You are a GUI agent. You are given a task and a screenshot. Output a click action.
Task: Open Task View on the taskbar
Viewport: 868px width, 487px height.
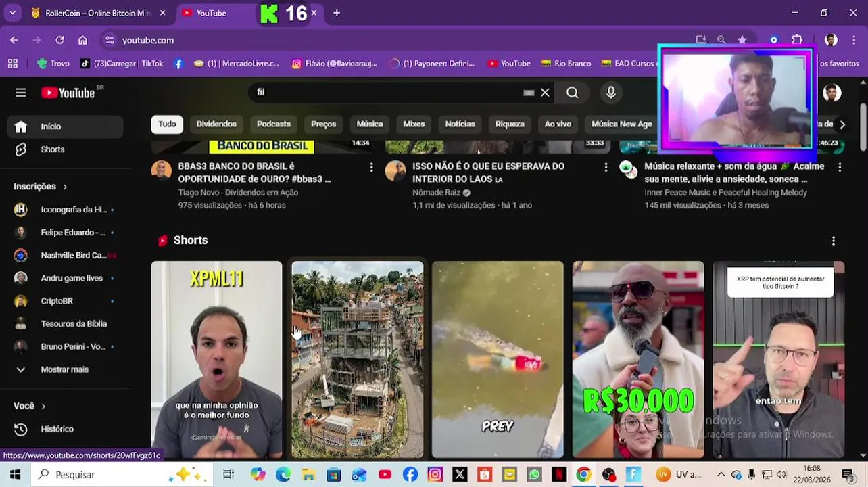coord(228,475)
